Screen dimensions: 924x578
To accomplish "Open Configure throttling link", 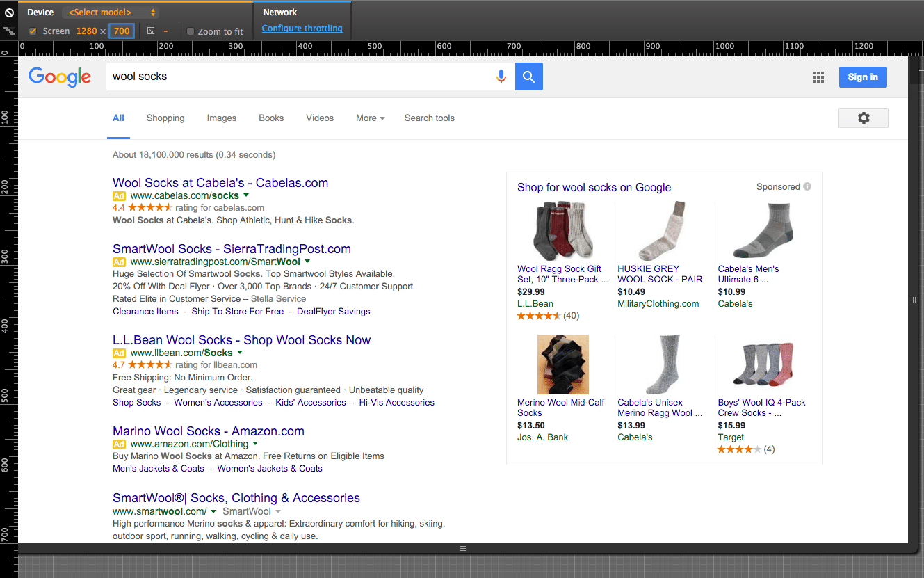I will click(x=302, y=29).
